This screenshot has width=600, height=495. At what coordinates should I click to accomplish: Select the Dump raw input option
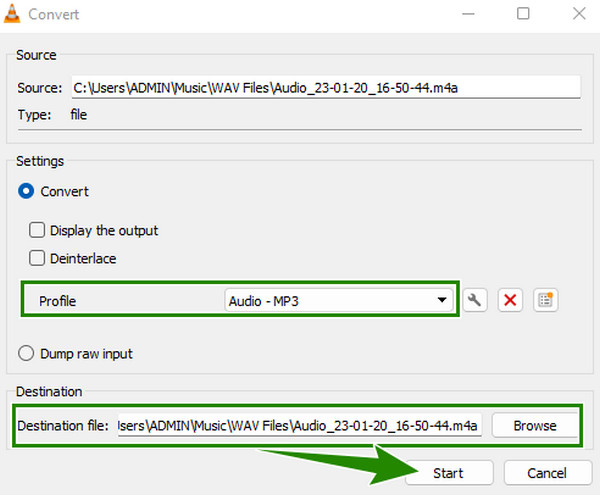(26, 353)
